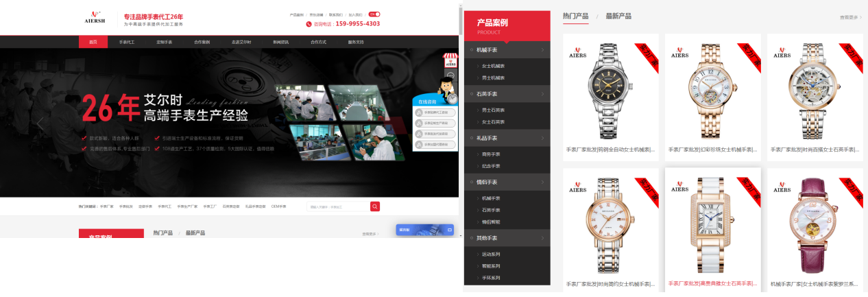The height and width of the screenshot is (297, 868).
Task: Select 女士机械表 subcategory in sidebar
Action: coord(493,67)
